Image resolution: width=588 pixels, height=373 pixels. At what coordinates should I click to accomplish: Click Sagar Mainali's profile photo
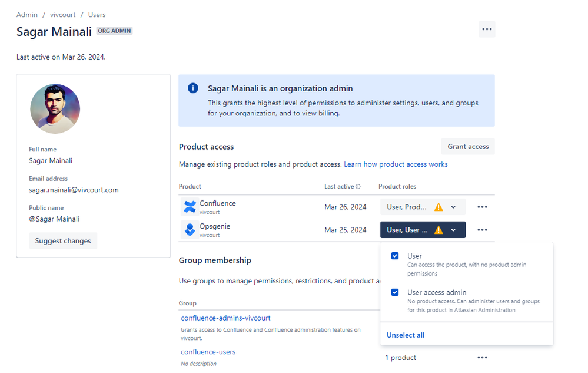point(55,109)
